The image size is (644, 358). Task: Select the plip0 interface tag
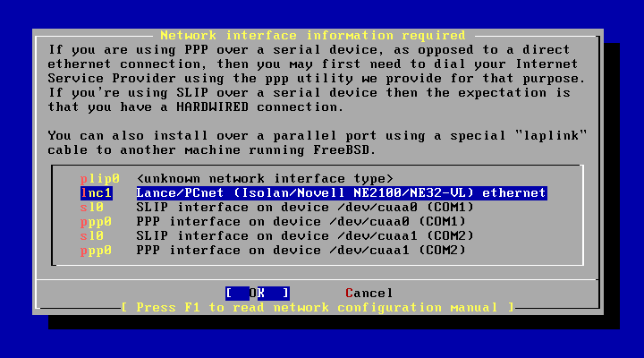pyautogui.click(x=100, y=179)
